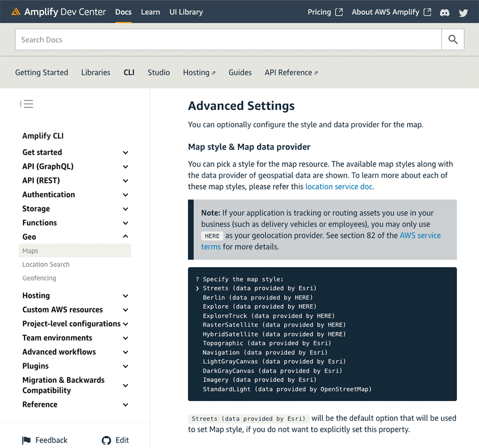The width and height of the screenshot is (479, 448).
Task: Click inline code 'Streets (data provided by Esri)'
Action: point(248,419)
